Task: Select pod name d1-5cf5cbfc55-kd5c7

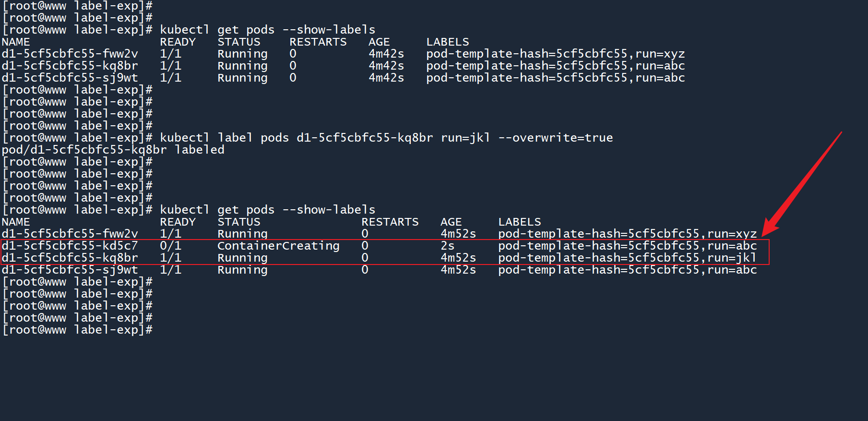Action: point(70,246)
